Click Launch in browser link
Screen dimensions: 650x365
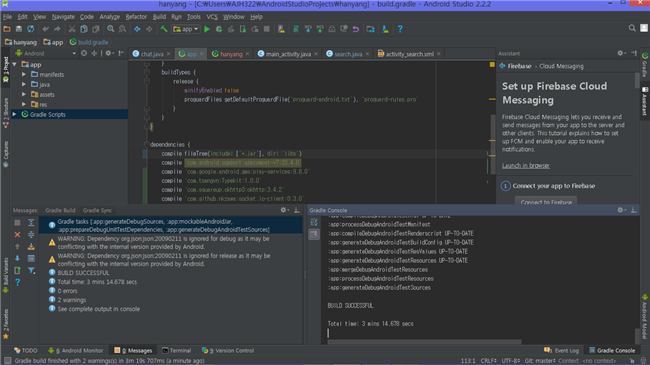point(526,165)
